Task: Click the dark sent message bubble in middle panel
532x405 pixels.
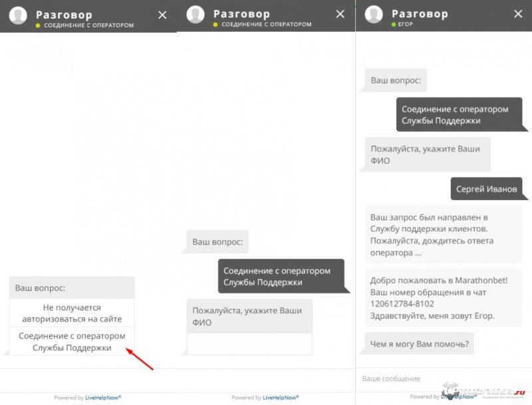Action: pyautogui.click(x=281, y=276)
